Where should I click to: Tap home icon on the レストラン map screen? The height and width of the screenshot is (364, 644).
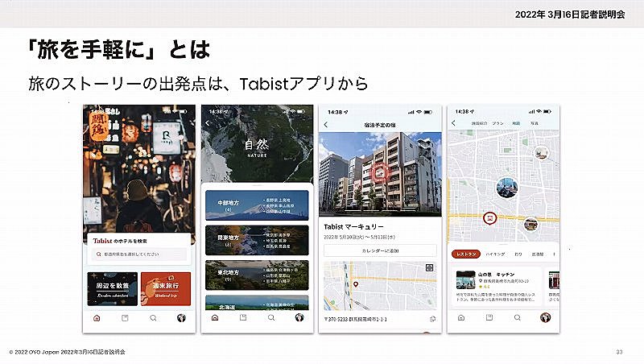pos(461,317)
